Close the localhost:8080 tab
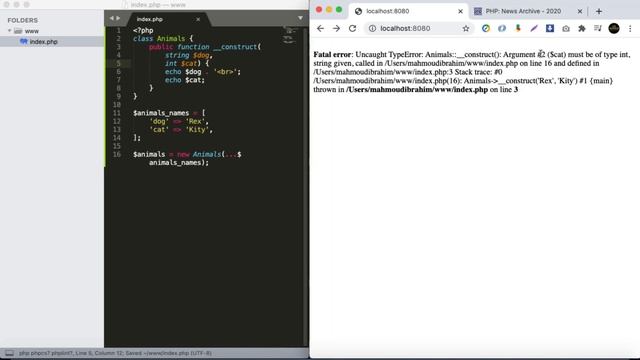 point(460,11)
